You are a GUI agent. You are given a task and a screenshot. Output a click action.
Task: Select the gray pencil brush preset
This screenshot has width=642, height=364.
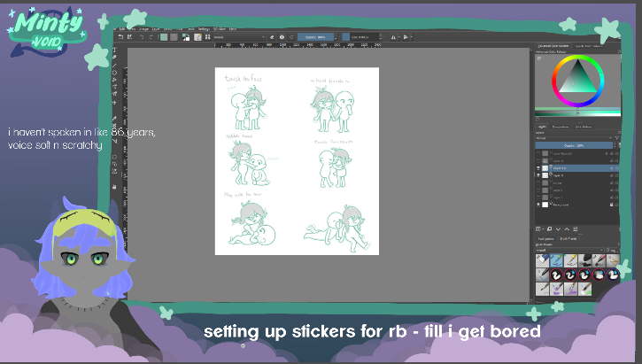[543, 289]
